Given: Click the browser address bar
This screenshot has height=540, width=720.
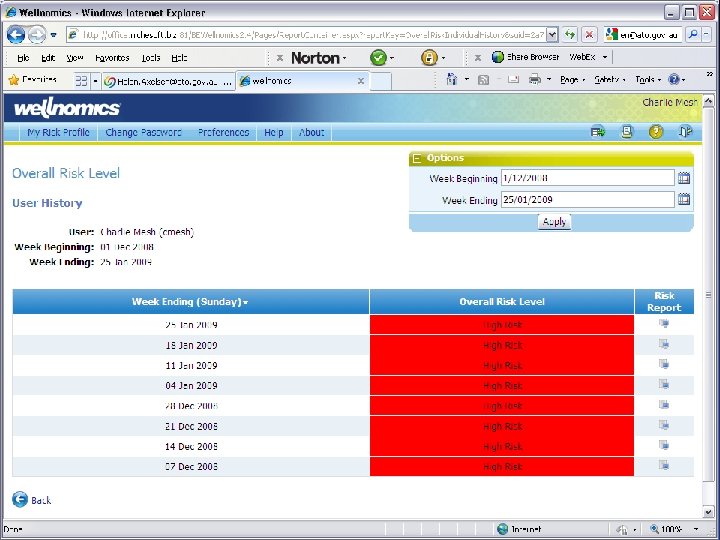Looking at the screenshot, I should tap(306, 34).
